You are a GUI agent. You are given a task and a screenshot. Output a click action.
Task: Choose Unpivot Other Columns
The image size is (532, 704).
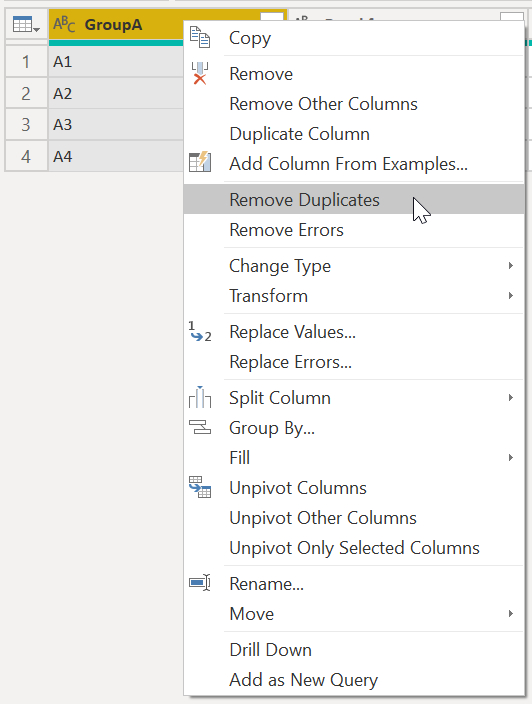[354, 518]
